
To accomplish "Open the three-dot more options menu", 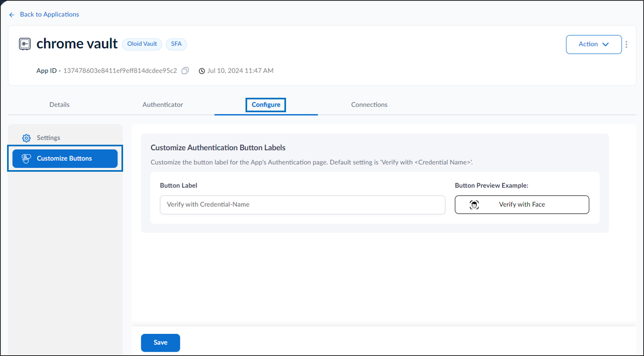I will tap(626, 44).
